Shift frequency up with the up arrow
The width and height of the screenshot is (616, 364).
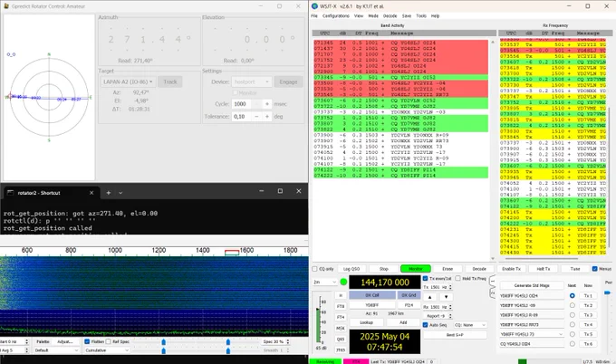click(x=429, y=297)
